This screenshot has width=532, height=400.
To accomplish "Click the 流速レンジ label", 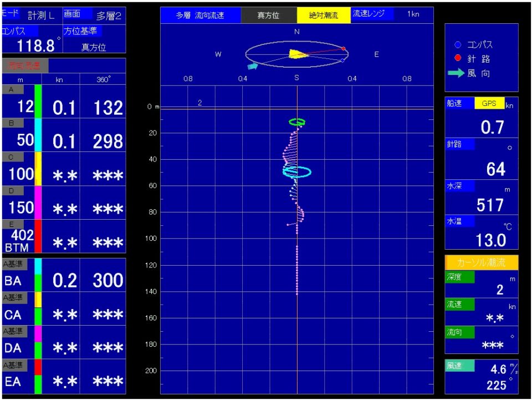I will (372, 14).
